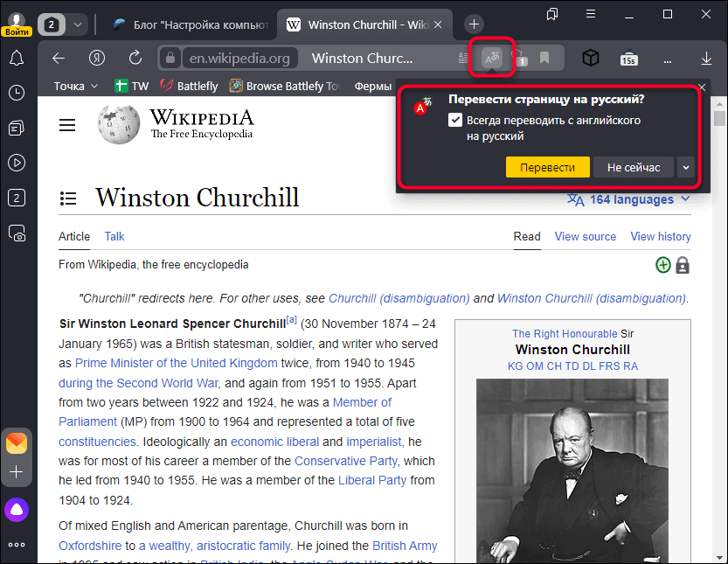
Task: Go back to the previous page
Action: [x=59, y=58]
